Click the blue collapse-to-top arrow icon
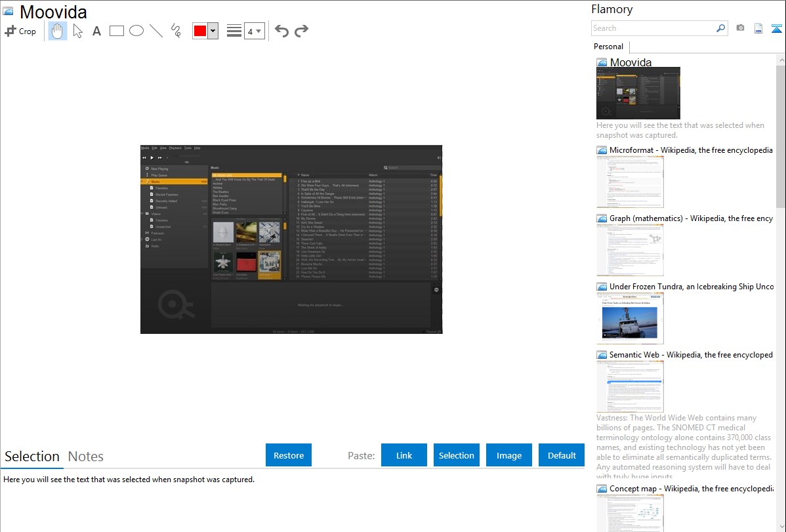The height and width of the screenshot is (532, 786). pos(776,28)
